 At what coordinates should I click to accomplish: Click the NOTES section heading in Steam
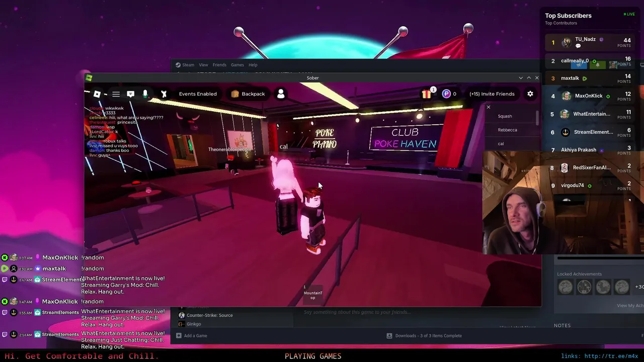[562, 325]
